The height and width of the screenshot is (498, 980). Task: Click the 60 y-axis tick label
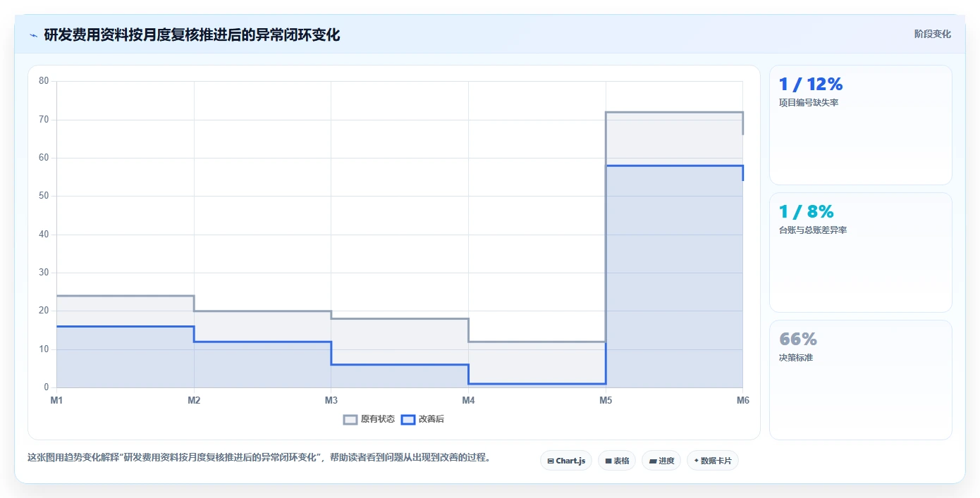tap(44, 158)
